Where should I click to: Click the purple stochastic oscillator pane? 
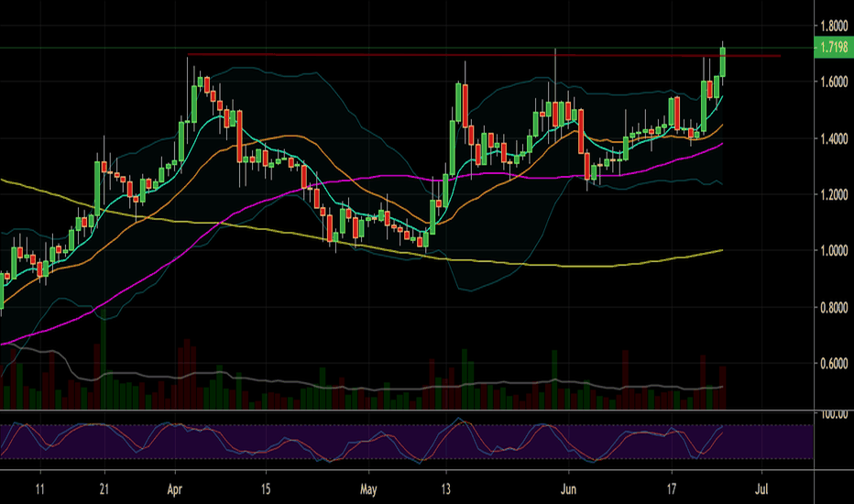click(406, 442)
